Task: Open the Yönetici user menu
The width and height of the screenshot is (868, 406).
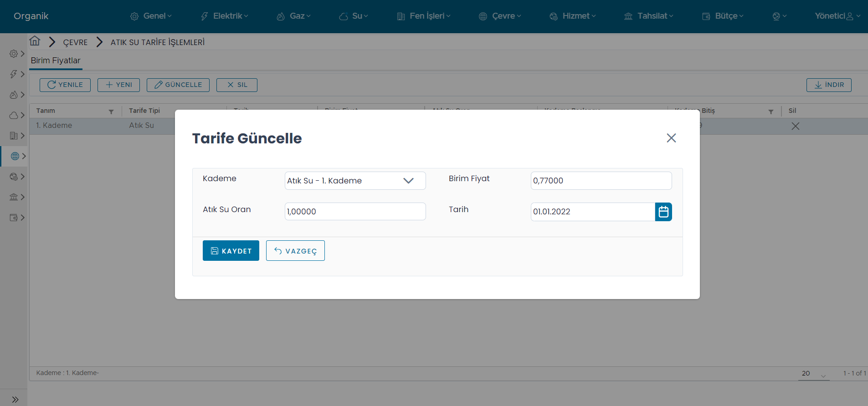Action: (837, 16)
